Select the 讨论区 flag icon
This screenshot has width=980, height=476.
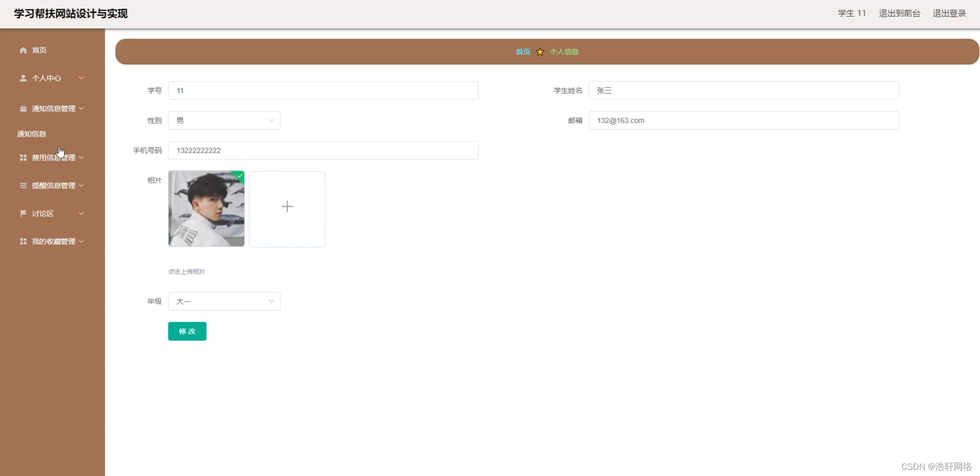click(x=23, y=213)
